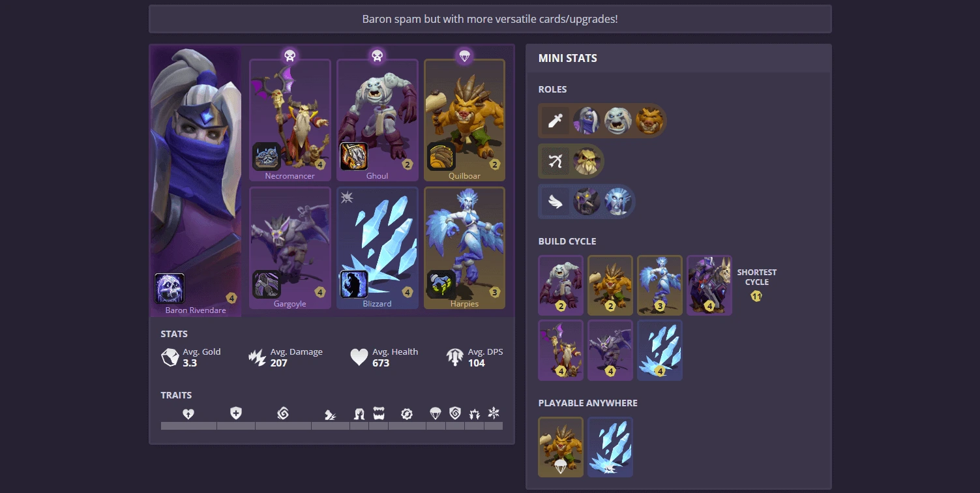Click the Harpies talent icon
This screenshot has height=493, width=980.
coord(441,284)
